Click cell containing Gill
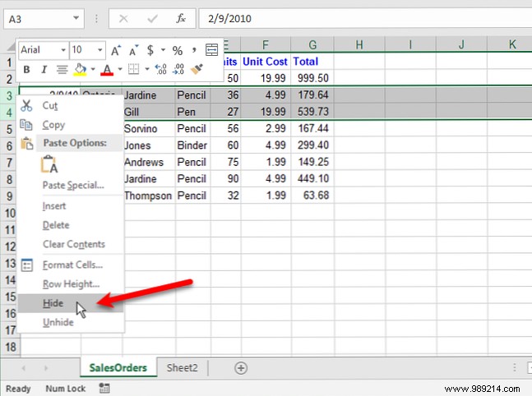Image resolution: width=532 pixels, height=396 pixels. click(x=149, y=112)
